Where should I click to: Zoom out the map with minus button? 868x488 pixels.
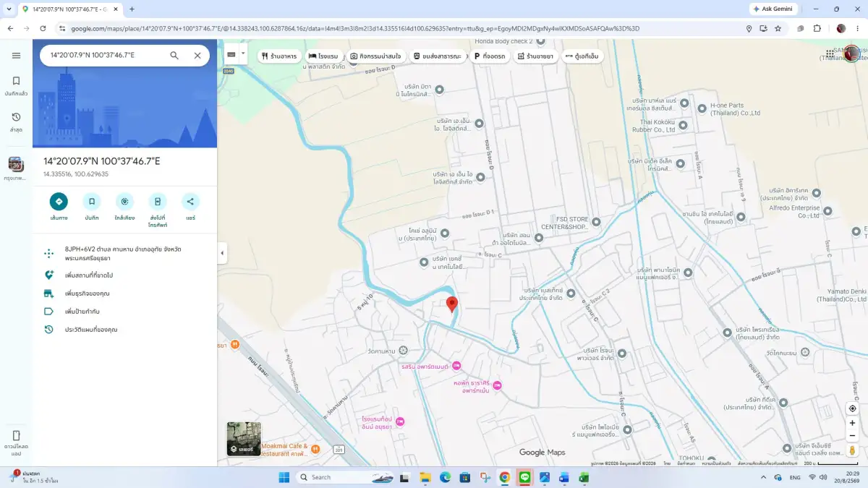[852, 436]
